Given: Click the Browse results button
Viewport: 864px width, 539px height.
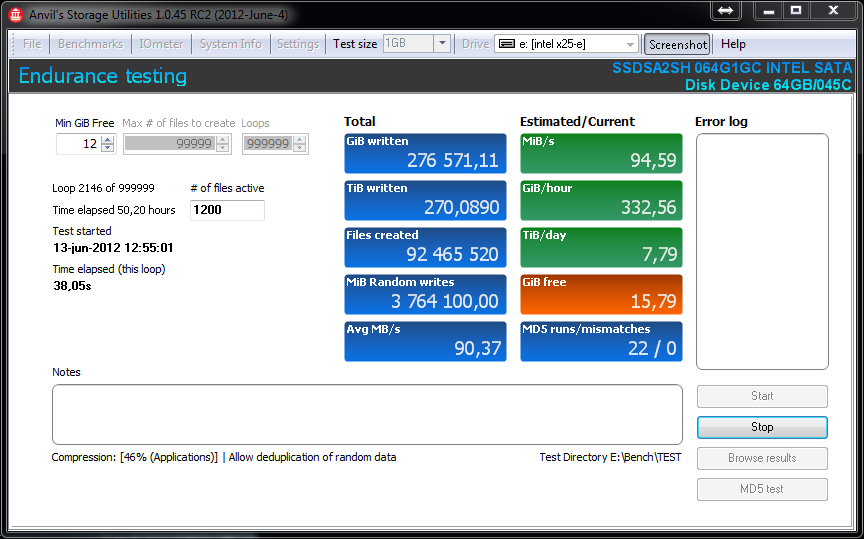Looking at the screenshot, I should [762, 458].
